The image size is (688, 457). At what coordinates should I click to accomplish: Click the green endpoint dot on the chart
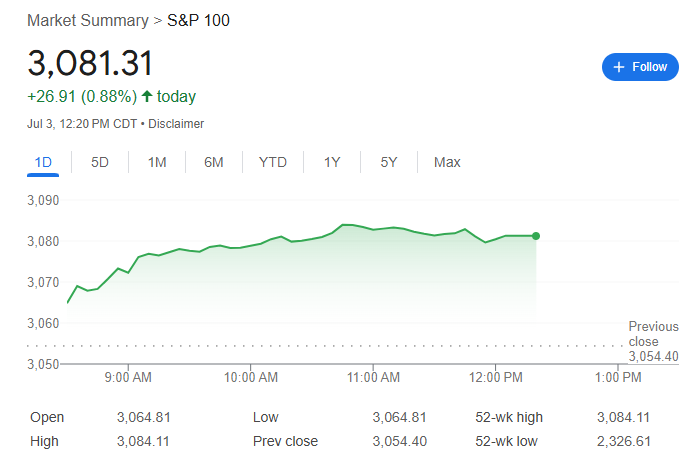point(536,236)
